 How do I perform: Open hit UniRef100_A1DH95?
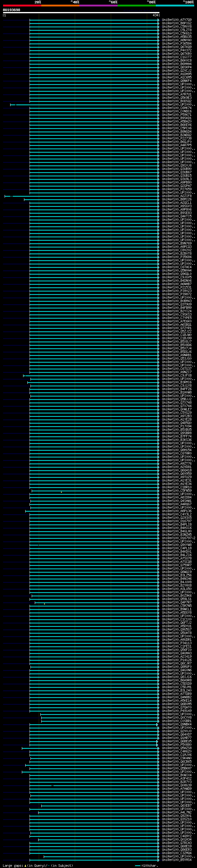(176, 74)
